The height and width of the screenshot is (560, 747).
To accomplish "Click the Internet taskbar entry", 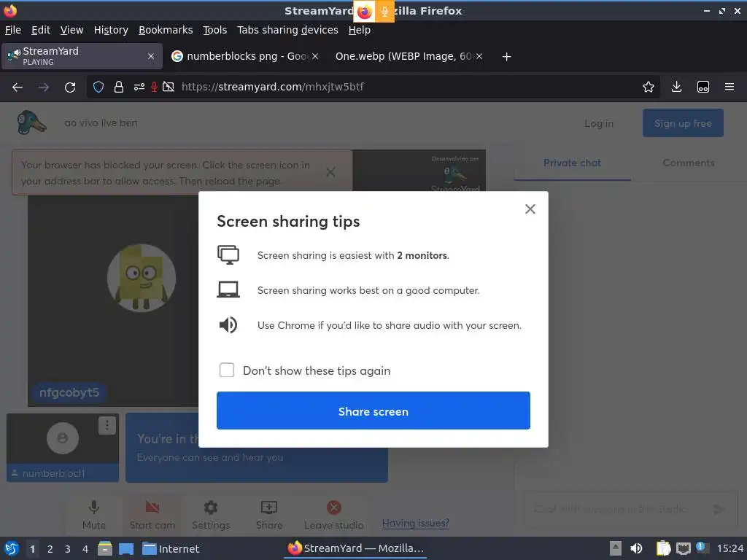I will point(171,549).
